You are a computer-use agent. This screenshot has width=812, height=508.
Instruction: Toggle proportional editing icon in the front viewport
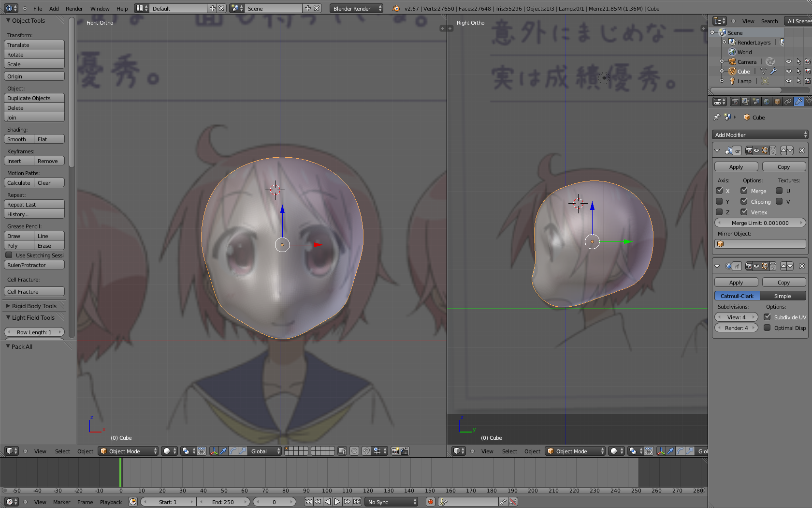[354, 451]
